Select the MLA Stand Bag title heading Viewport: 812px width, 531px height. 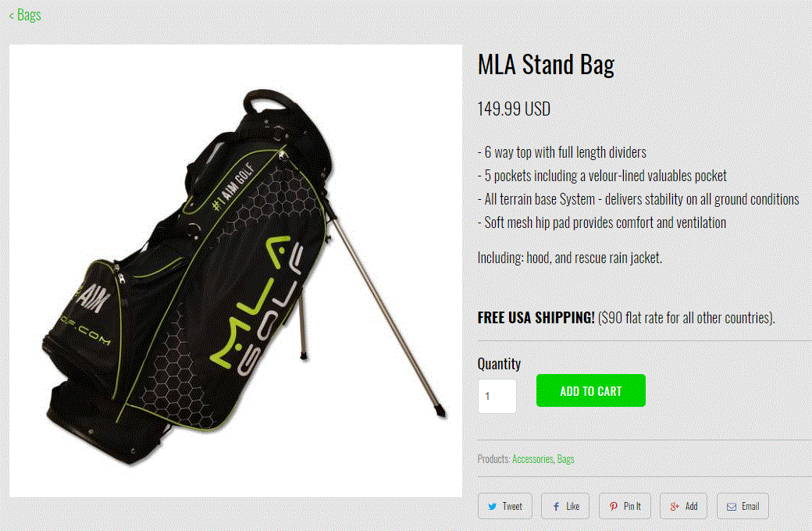(546, 65)
